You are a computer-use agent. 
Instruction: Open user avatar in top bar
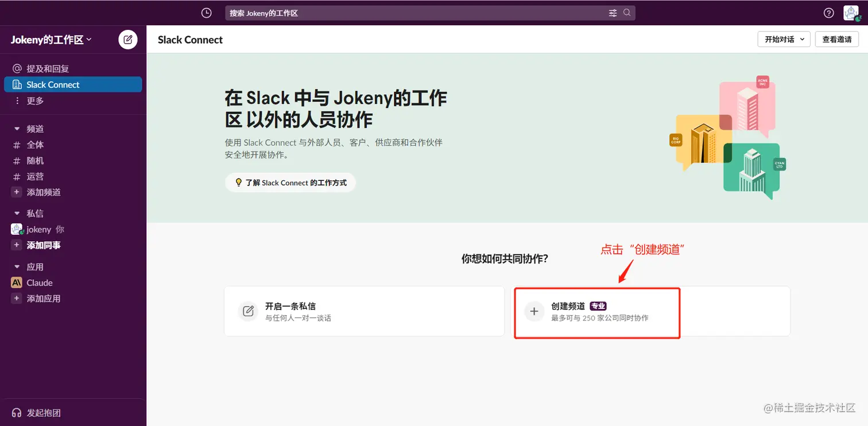click(851, 13)
